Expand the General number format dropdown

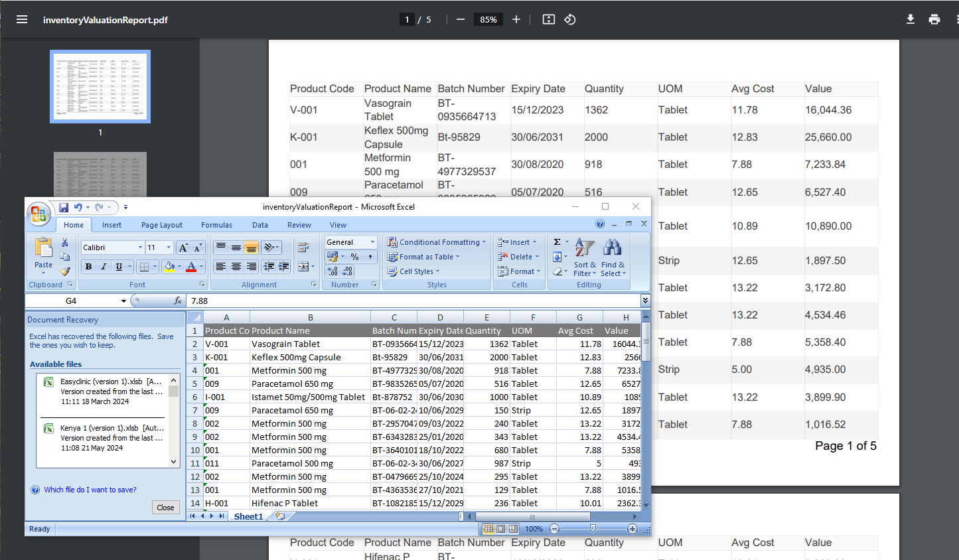(372, 242)
